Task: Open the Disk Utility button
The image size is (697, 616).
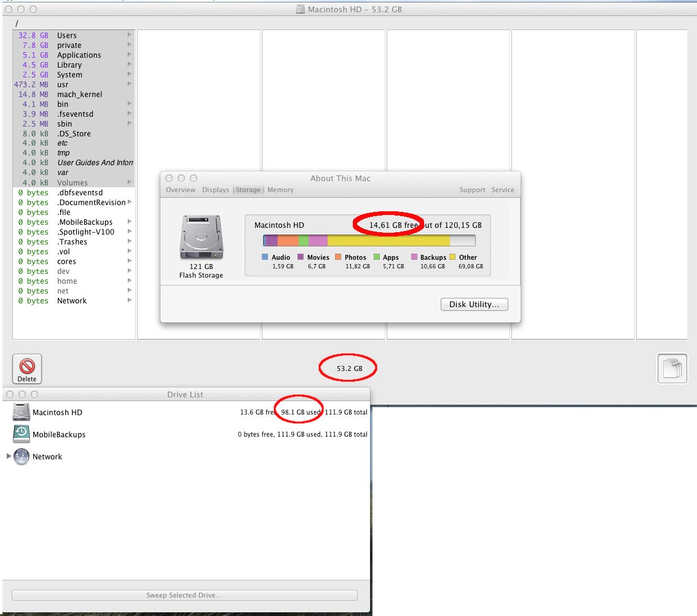Action: click(x=474, y=305)
